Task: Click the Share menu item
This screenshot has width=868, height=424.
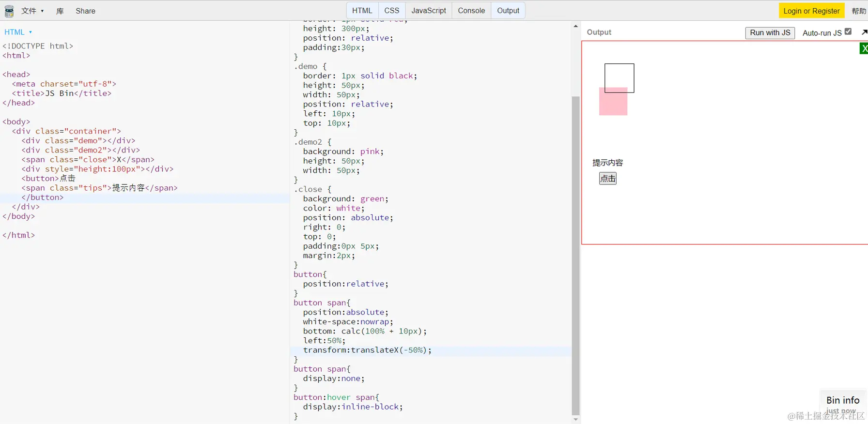Action: (x=85, y=11)
